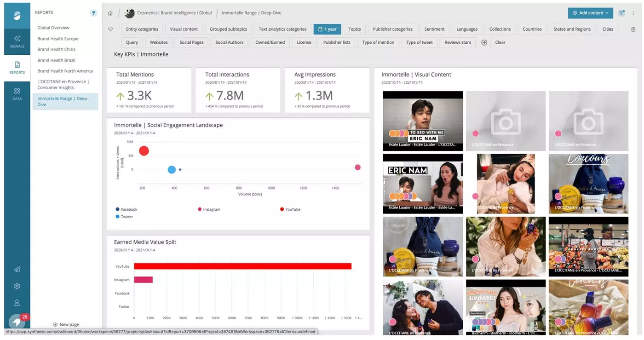Open the settings gear in sidebar
644x340 pixels.
click(17, 286)
